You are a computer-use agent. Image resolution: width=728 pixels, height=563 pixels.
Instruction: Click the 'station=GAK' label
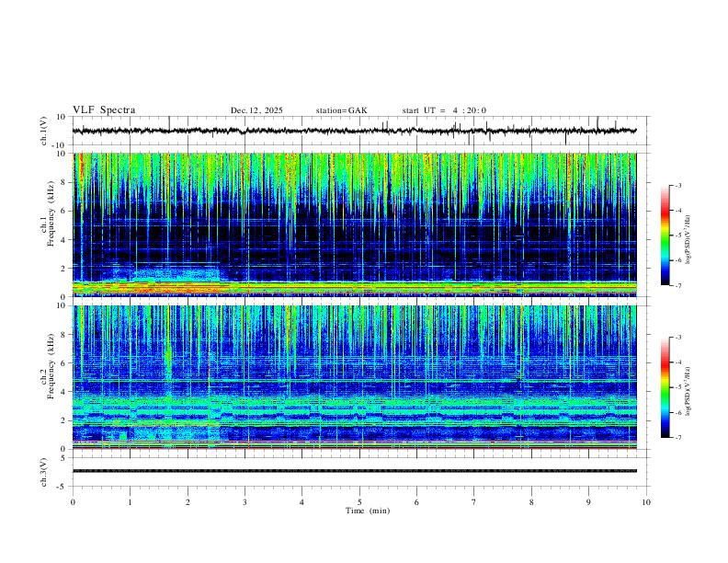(x=341, y=110)
